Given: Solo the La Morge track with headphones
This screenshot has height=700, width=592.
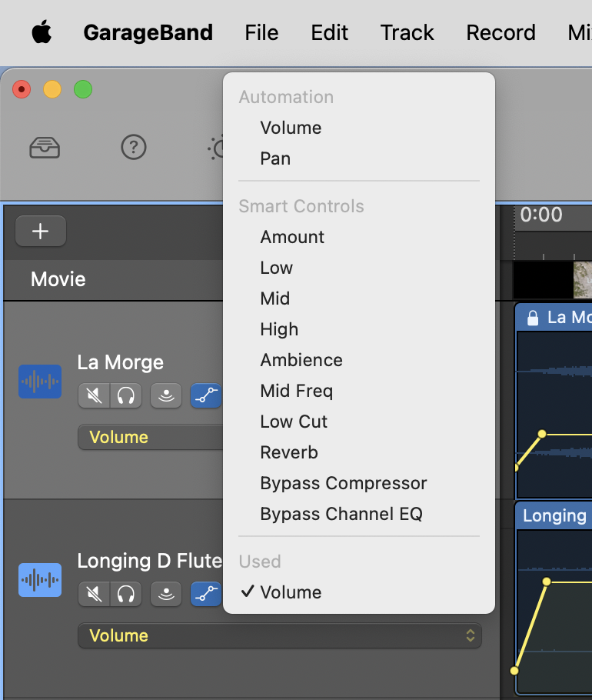Looking at the screenshot, I should tap(126, 395).
